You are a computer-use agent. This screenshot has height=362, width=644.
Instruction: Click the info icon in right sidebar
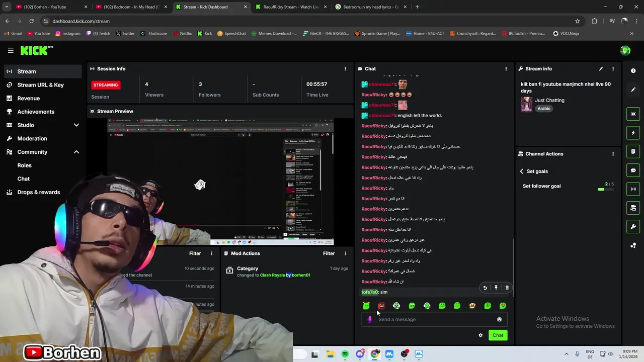(x=633, y=71)
